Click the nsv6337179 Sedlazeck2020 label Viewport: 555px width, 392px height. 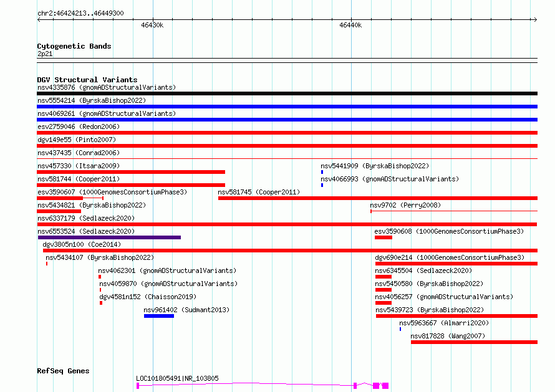(86, 218)
